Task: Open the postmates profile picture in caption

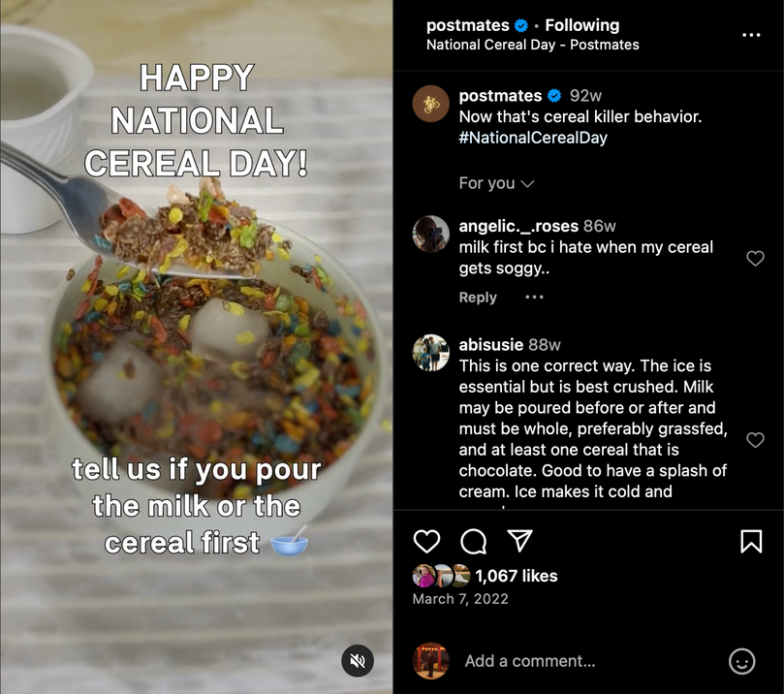Action: 431,104
